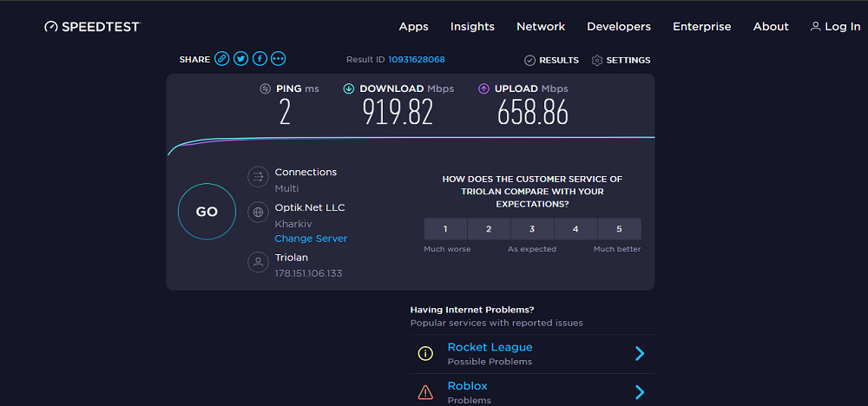Click the ping icon
Viewport: 868px width, 406px height.
click(265, 88)
